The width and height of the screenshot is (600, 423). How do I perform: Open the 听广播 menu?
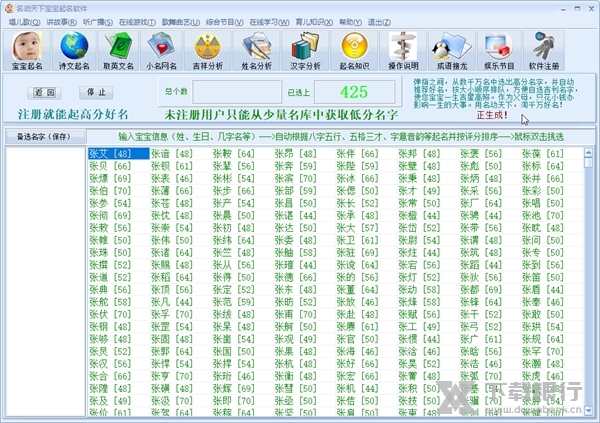pos(98,22)
